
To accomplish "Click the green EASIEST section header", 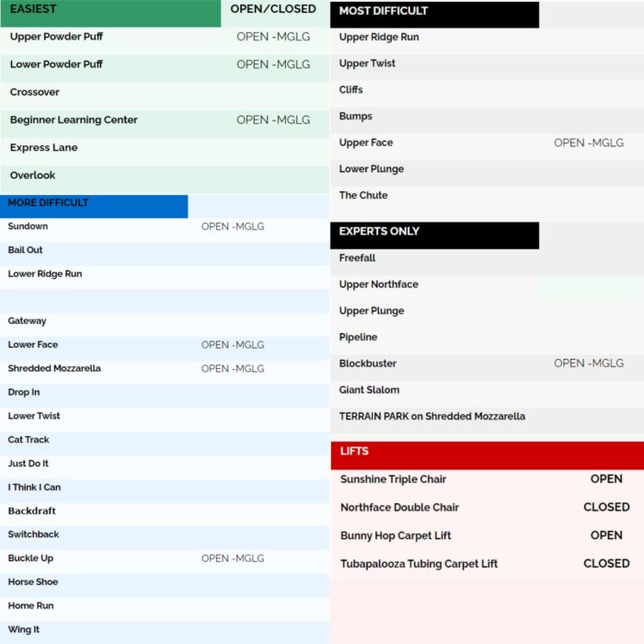I will (110, 13).
